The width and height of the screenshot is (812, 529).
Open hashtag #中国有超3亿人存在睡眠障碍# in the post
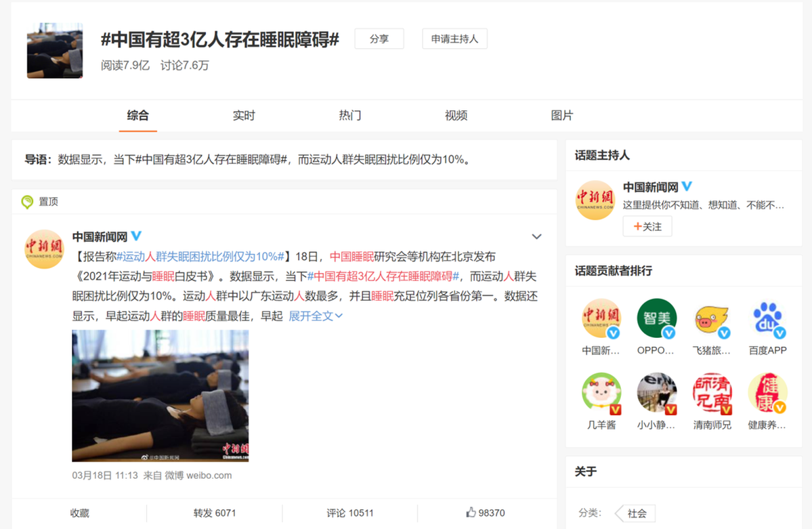click(383, 276)
